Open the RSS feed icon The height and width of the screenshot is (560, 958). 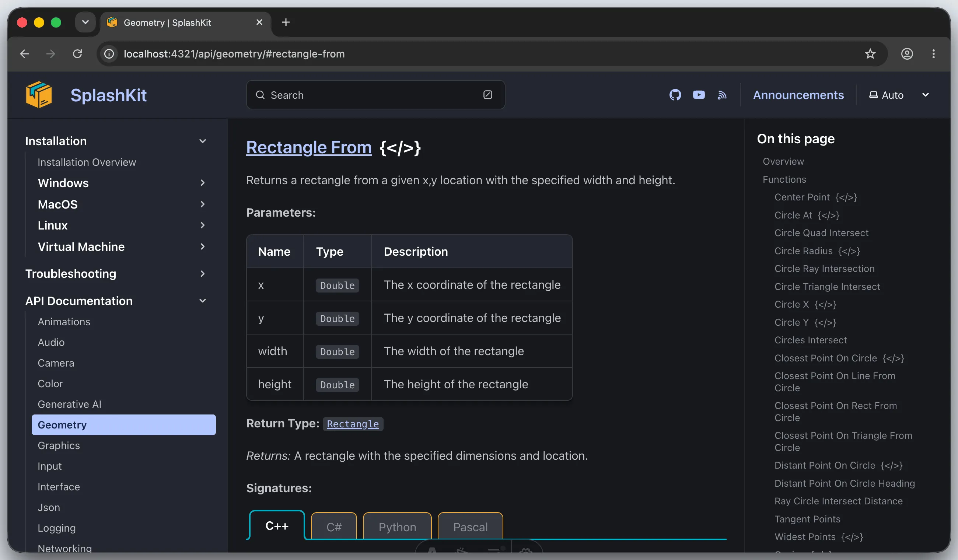tap(722, 95)
